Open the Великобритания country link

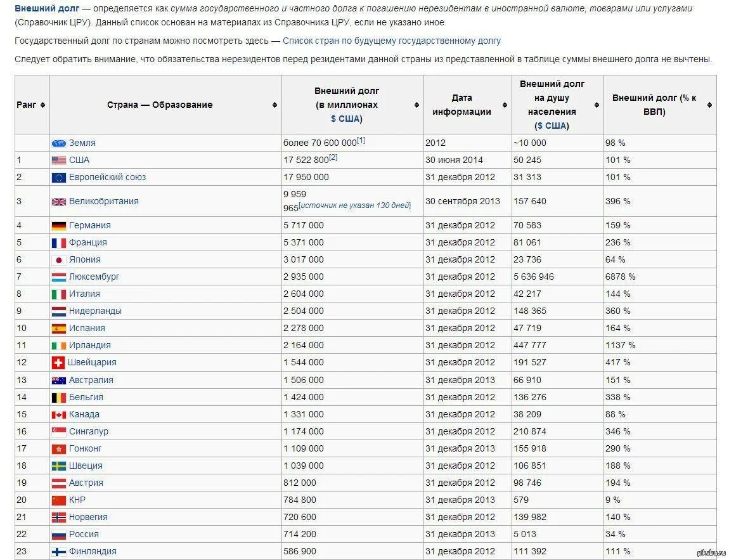tap(103, 202)
